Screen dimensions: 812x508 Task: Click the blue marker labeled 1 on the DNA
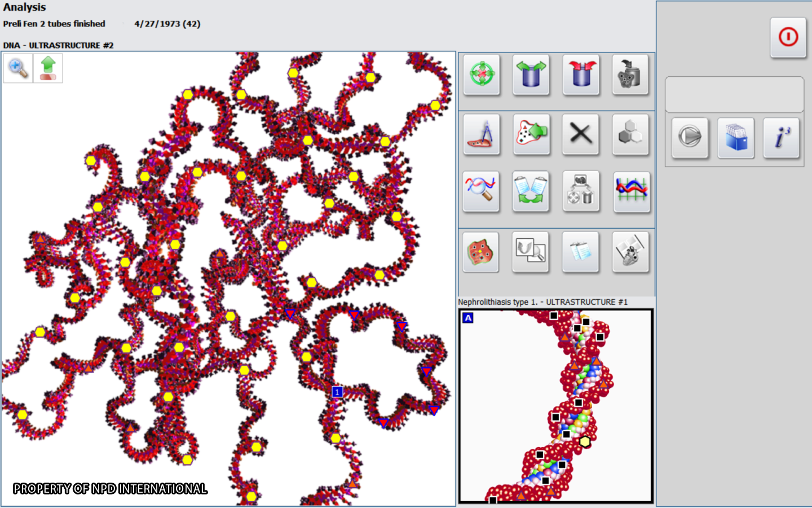point(337,391)
